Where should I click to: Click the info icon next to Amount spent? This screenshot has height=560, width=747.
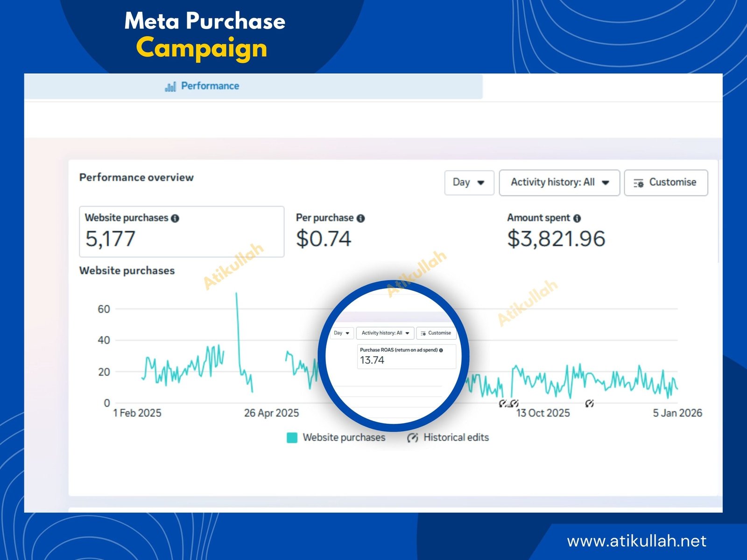coord(577,218)
